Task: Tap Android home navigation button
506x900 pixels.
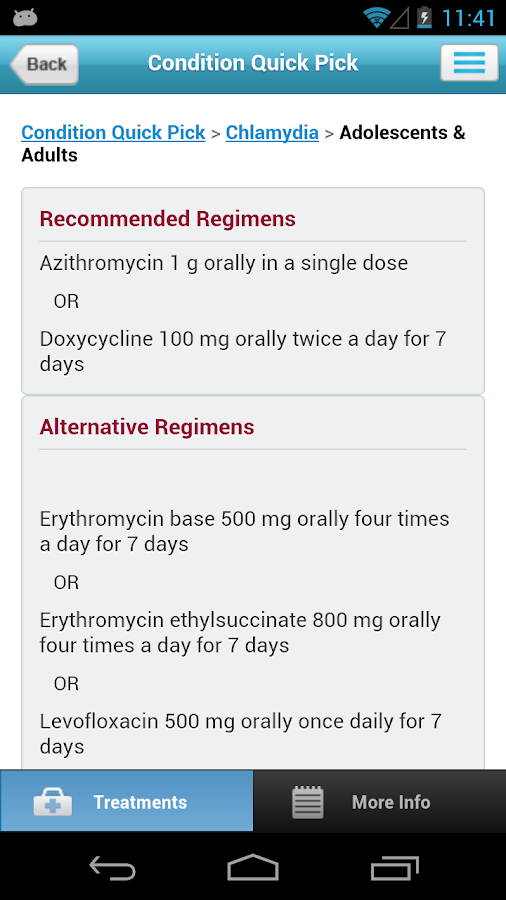Action: (253, 867)
